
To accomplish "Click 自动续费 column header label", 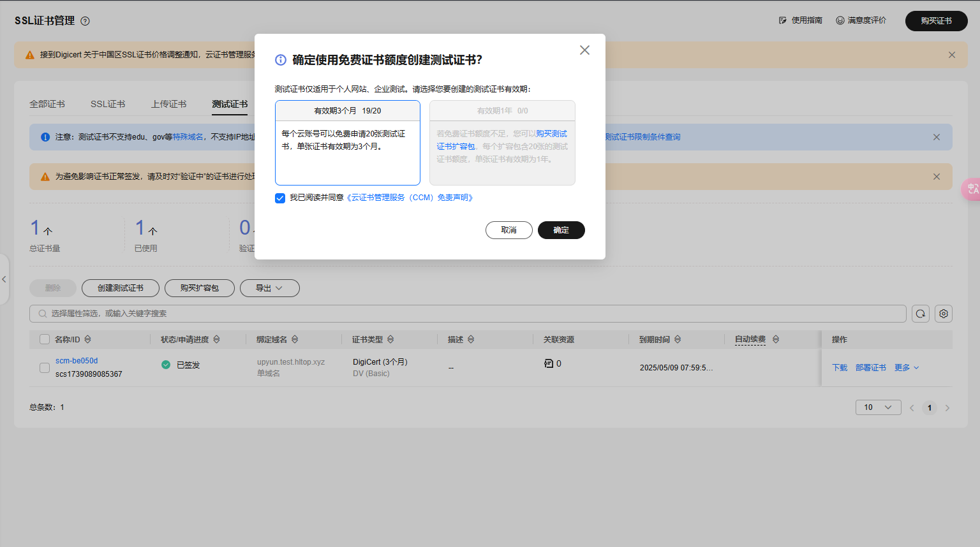I will (x=750, y=340).
